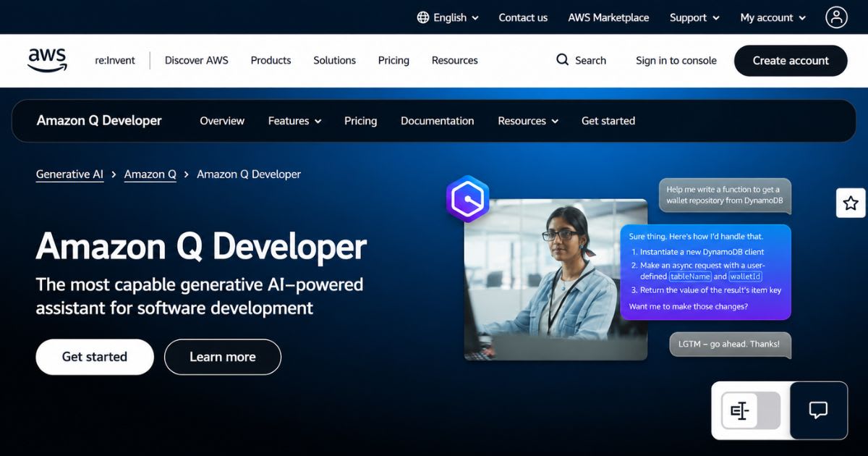868x456 pixels.
Task: Open Discover AWS menu
Action: (197, 60)
